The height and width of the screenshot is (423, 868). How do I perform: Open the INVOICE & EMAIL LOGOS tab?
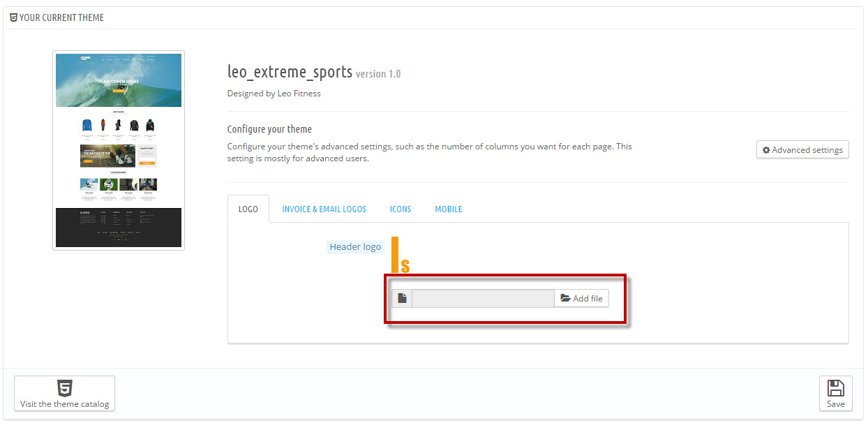(x=324, y=209)
